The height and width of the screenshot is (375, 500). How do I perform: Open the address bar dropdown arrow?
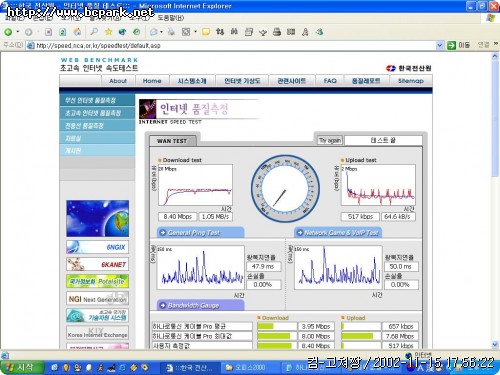440,45
